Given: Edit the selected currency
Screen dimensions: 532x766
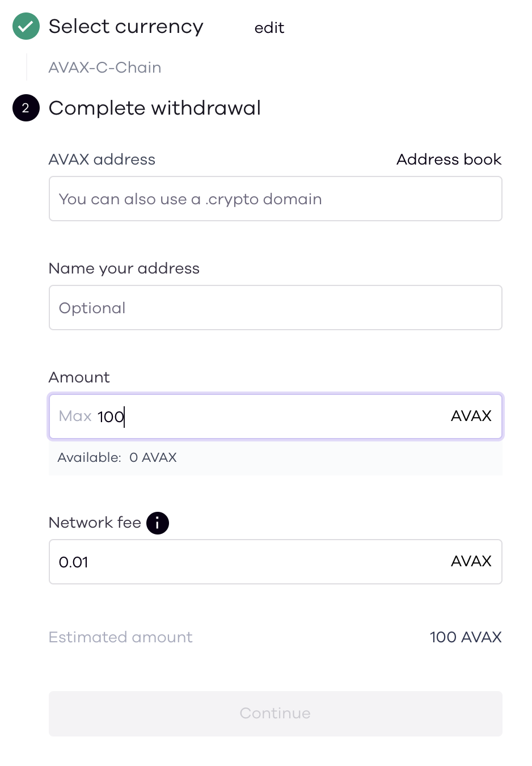Looking at the screenshot, I should (269, 28).
